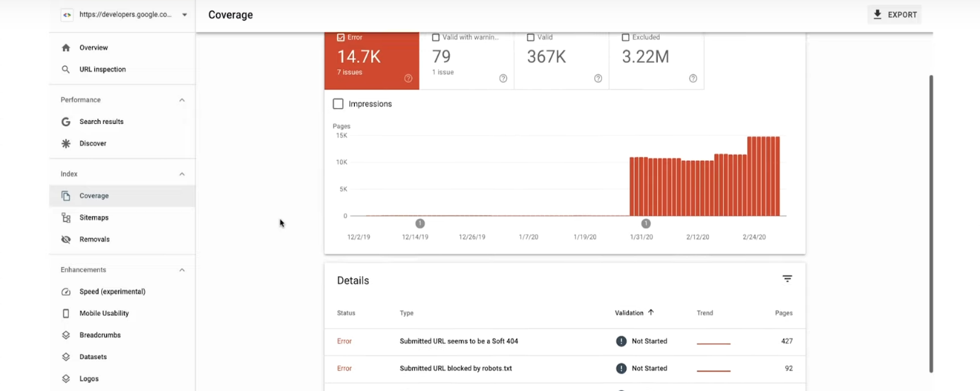Click the help icon on Excluded card
Viewport: 980px width, 391px height.
pos(693,79)
